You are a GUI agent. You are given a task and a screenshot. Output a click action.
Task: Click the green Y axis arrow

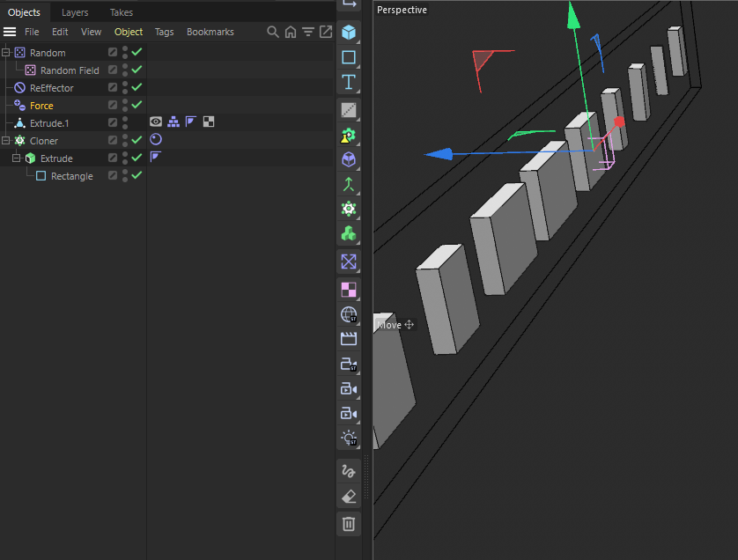(572, 17)
